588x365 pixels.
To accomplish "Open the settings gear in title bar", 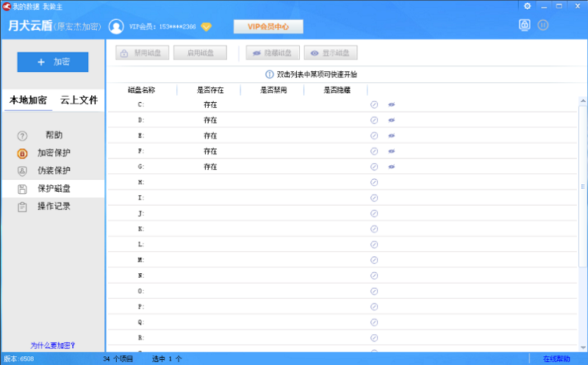I will pyautogui.click(x=527, y=5).
